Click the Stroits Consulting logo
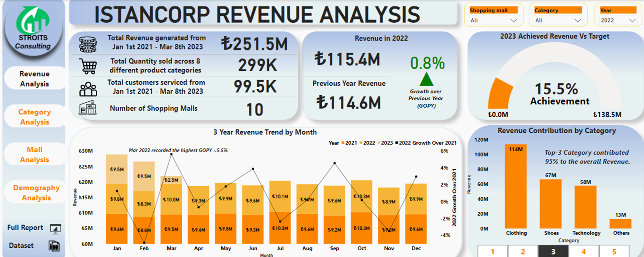Screen dimensions: 644x257 33,29
